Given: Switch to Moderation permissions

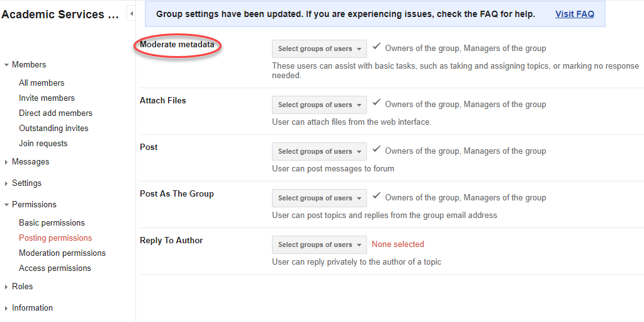Looking at the screenshot, I should point(62,253).
